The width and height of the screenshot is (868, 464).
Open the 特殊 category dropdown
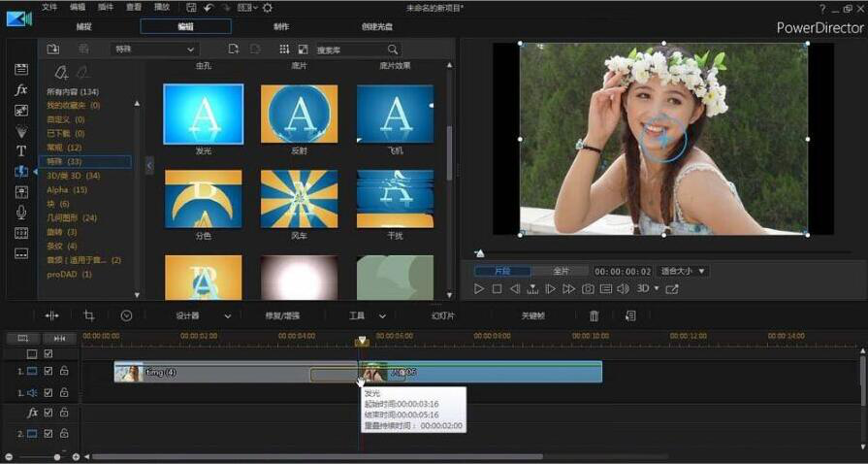tap(154, 49)
